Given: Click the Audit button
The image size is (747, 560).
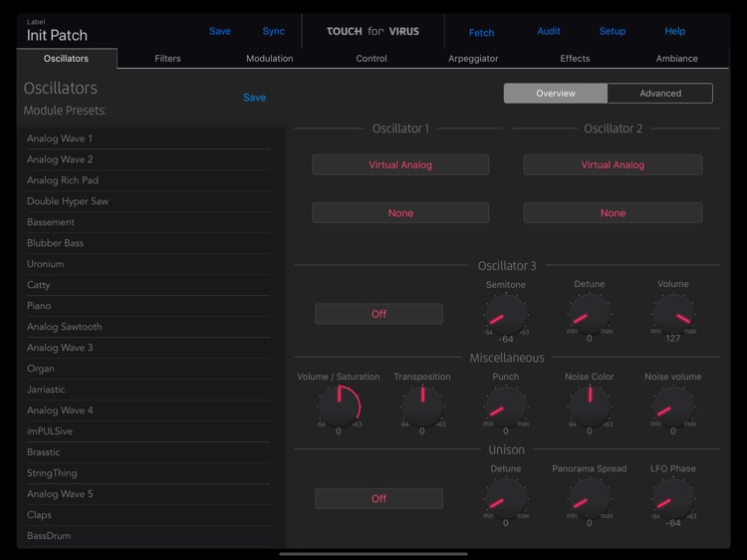Looking at the screenshot, I should pyautogui.click(x=549, y=32).
